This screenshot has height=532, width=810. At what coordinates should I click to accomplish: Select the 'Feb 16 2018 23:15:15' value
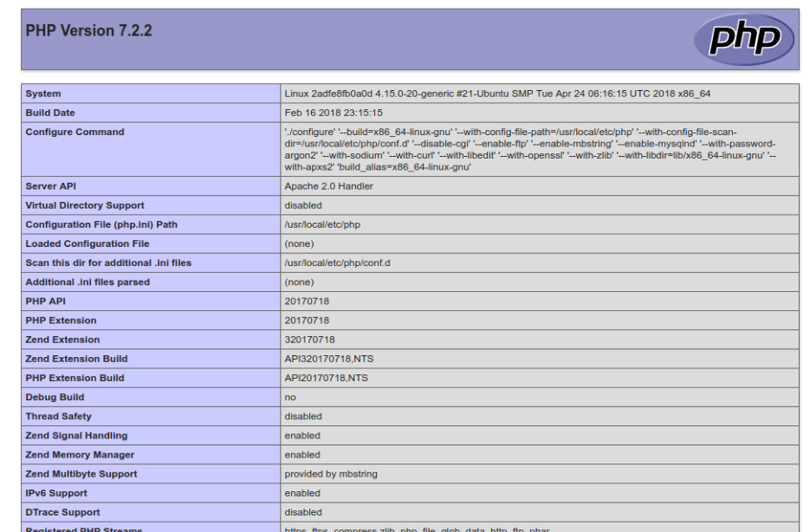coord(334,113)
